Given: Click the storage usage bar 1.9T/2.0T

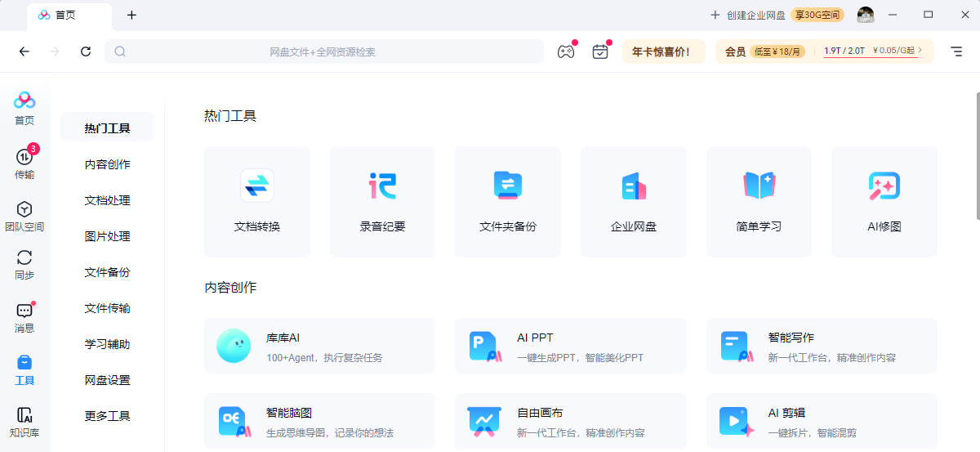Looking at the screenshot, I should pos(871,51).
